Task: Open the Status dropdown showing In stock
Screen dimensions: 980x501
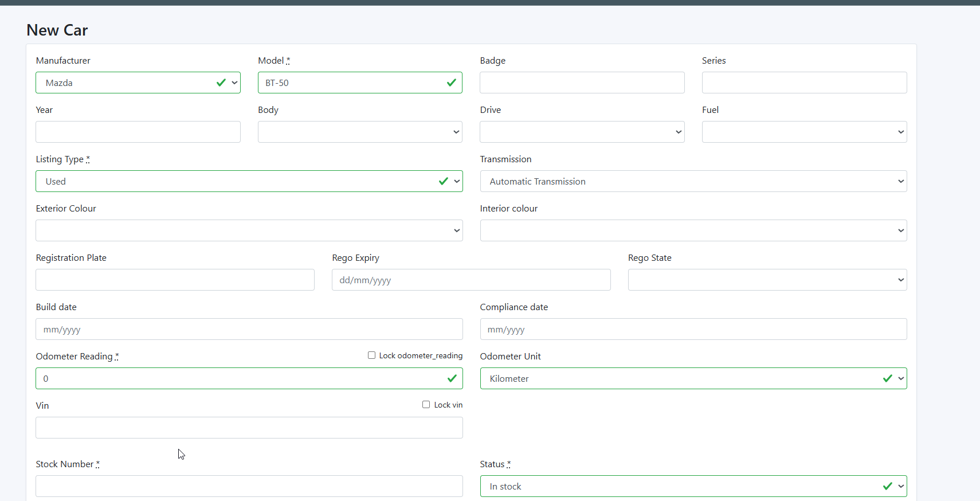Action: (x=693, y=486)
